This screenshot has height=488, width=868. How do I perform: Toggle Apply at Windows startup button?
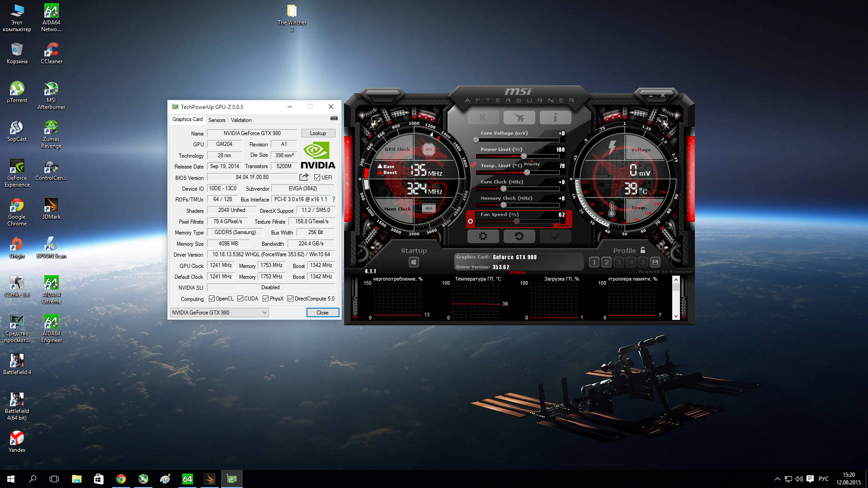click(414, 262)
